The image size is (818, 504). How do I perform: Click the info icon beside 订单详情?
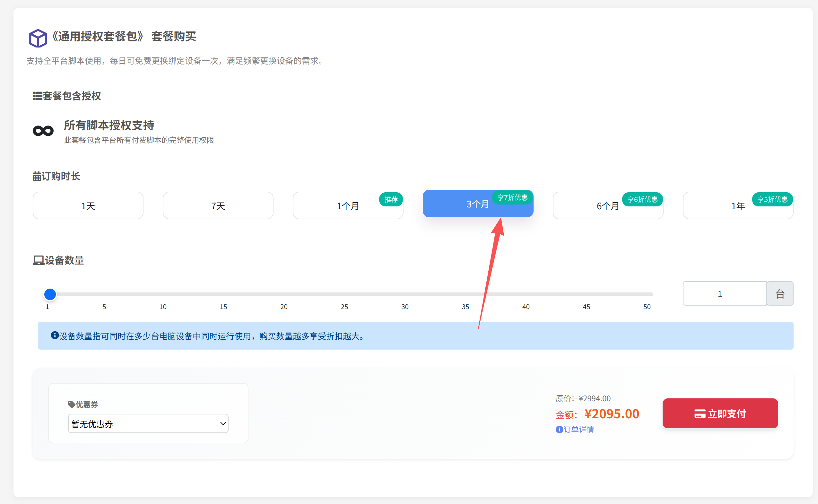click(x=559, y=430)
